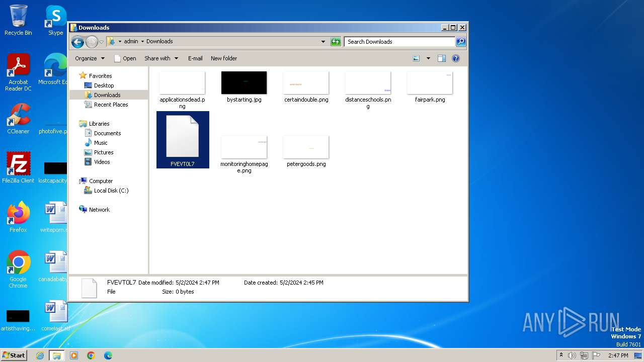Image resolution: width=644 pixels, height=362 pixels.
Task: Open Microsoft Edge from the taskbar
Action: click(108, 355)
